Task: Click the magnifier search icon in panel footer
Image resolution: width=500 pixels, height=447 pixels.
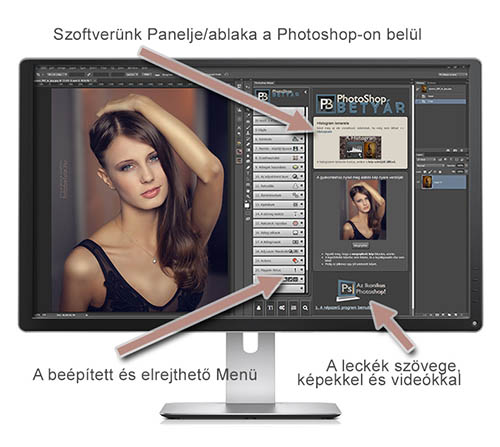Action: (x=305, y=308)
